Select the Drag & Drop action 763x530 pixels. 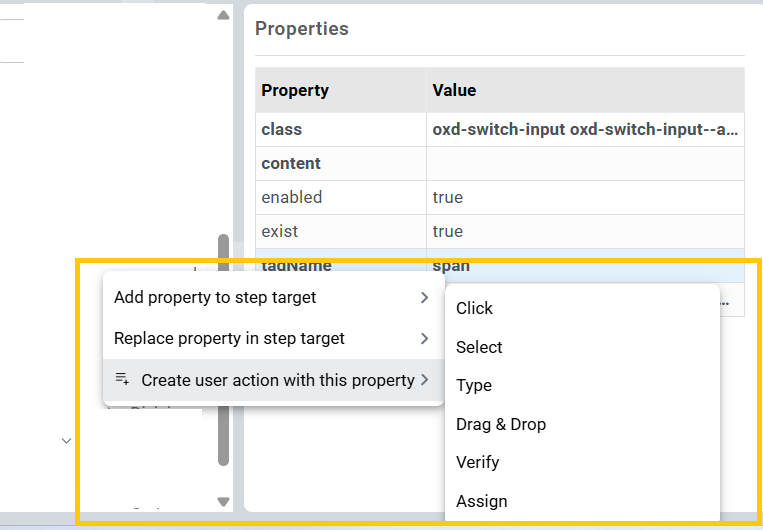[x=501, y=424]
